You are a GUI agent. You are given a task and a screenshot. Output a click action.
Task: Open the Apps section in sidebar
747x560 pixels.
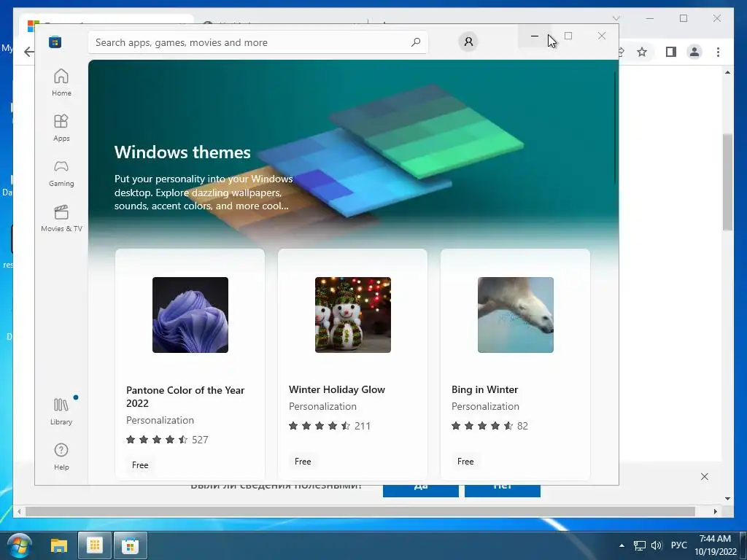pyautogui.click(x=61, y=128)
